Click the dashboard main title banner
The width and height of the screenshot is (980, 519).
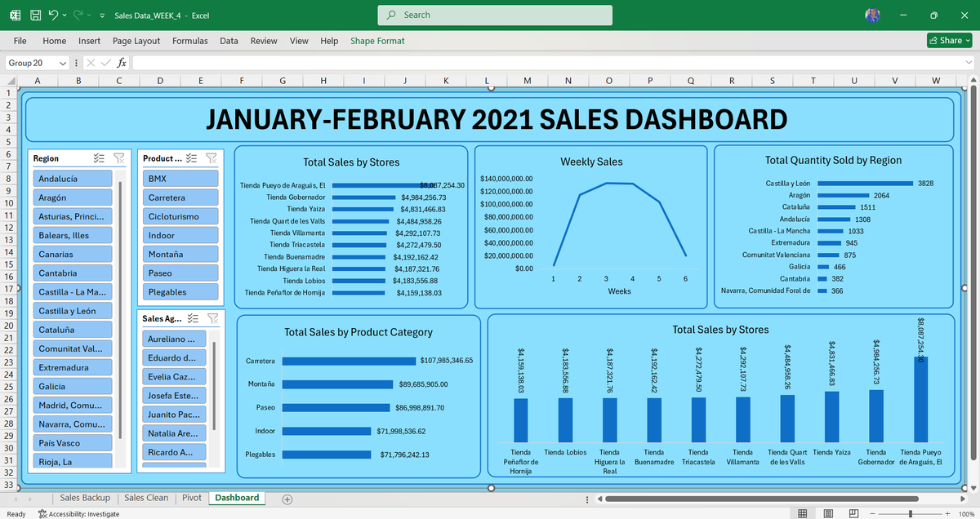click(x=490, y=120)
